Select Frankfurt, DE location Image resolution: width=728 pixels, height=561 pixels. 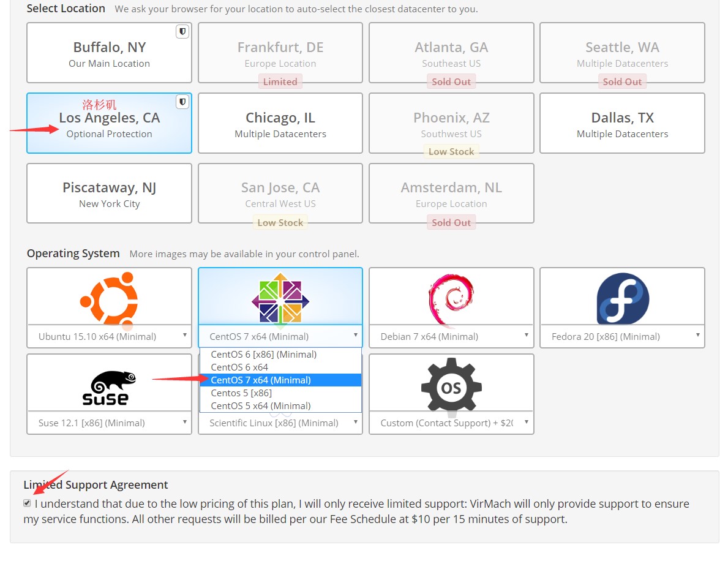point(280,53)
